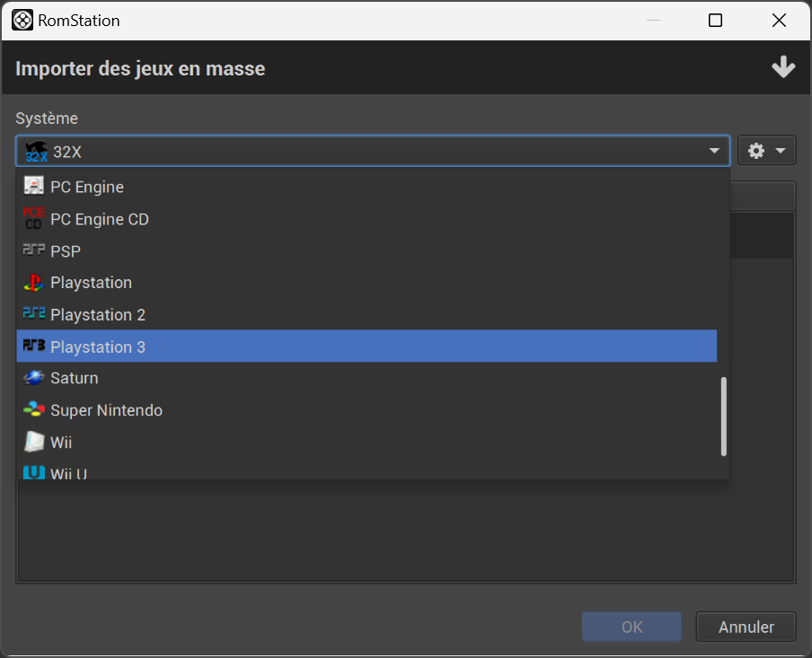Select the Wii entry in the list

pos(60,442)
